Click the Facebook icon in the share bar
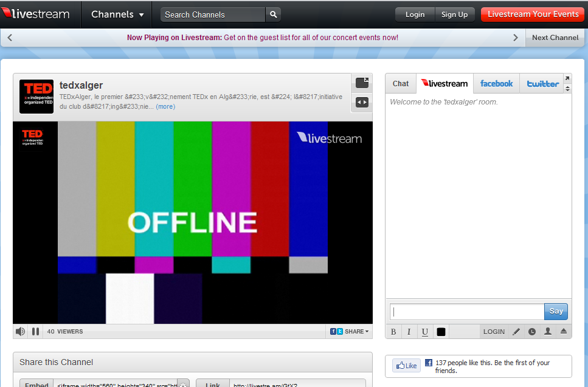Image resolution: width=588 pixels, height=387 pixels. click(x=333, y=332)
